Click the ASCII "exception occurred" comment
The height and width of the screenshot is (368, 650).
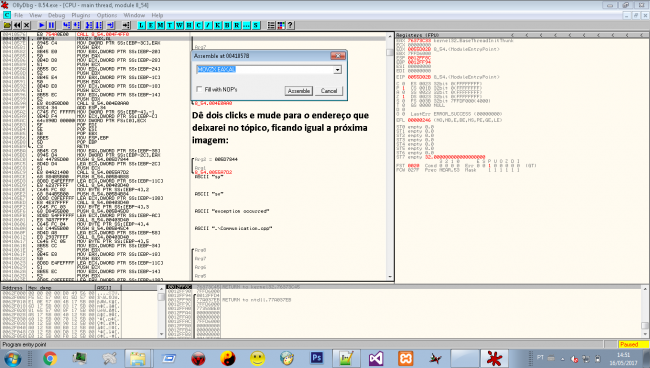(x=232, y=211)
